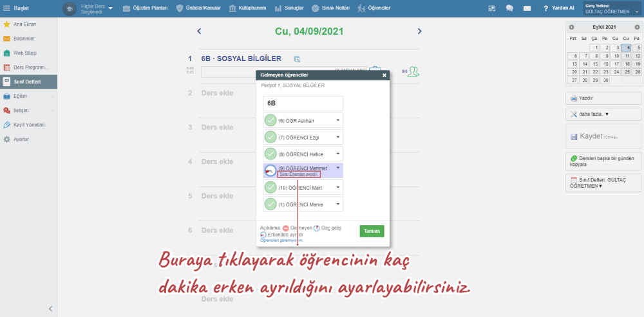Click the 6B · SOSYAL BİLGİLER lesson title
The image size is (644, 317).
click(241, 59)
